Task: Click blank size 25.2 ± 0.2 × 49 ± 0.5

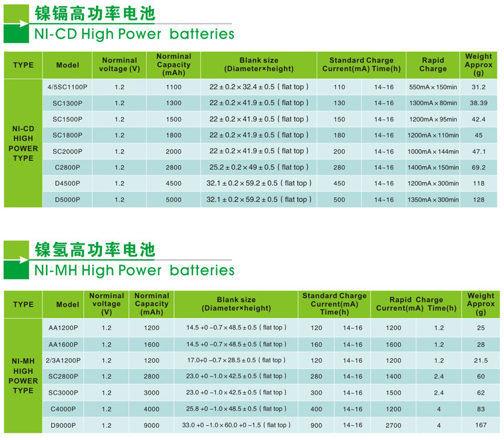Action: tap(259, 168)
